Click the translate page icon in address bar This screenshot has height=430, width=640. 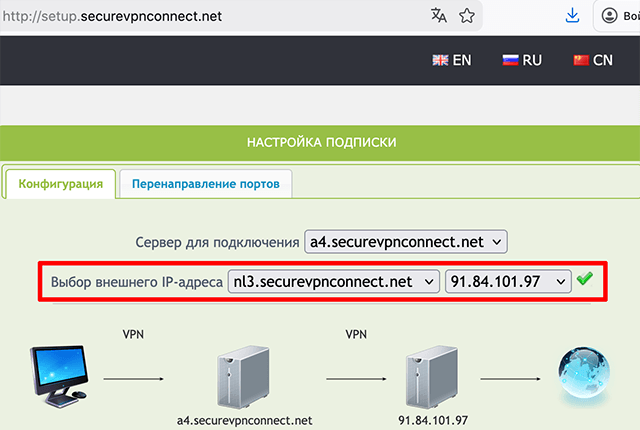(439, 16)
